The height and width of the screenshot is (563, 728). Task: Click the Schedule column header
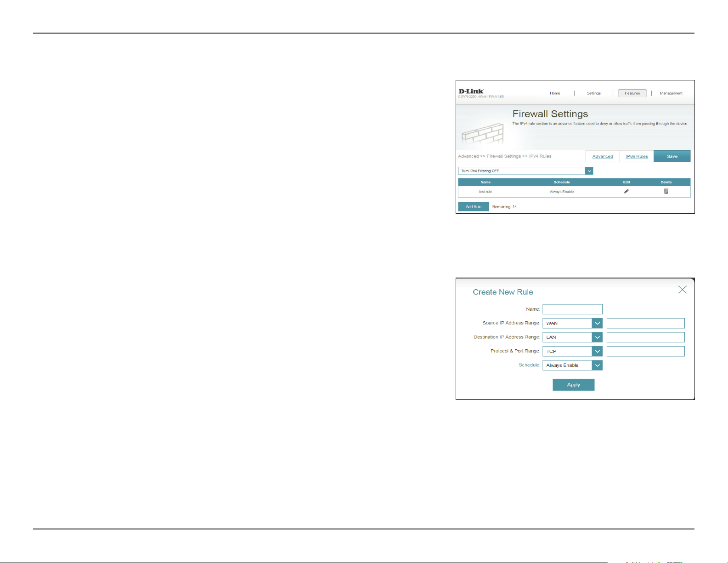[562, 182]
